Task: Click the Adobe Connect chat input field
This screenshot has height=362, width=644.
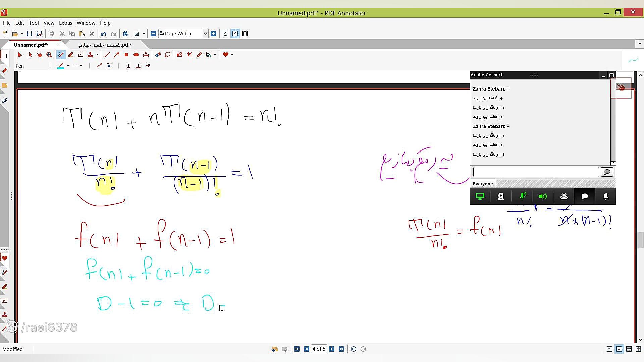Action: 536,172
